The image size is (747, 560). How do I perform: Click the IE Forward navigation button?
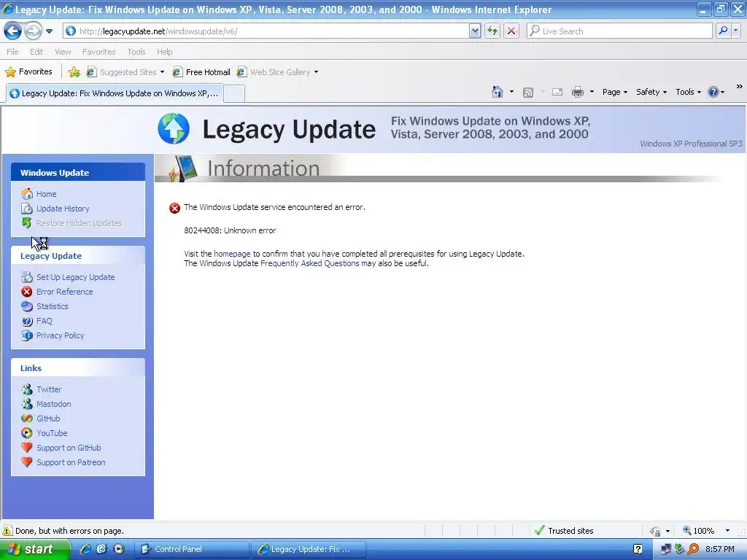coord(32,31)
